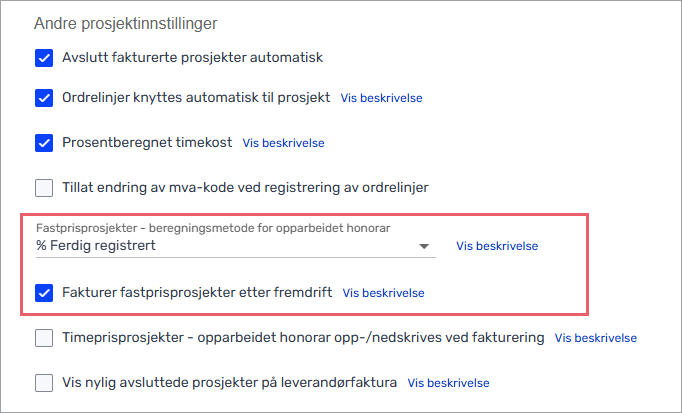Open the beregningsmetode dropdown arrow
The width and height of the screenshot is (682, 413).
[424, 246]
